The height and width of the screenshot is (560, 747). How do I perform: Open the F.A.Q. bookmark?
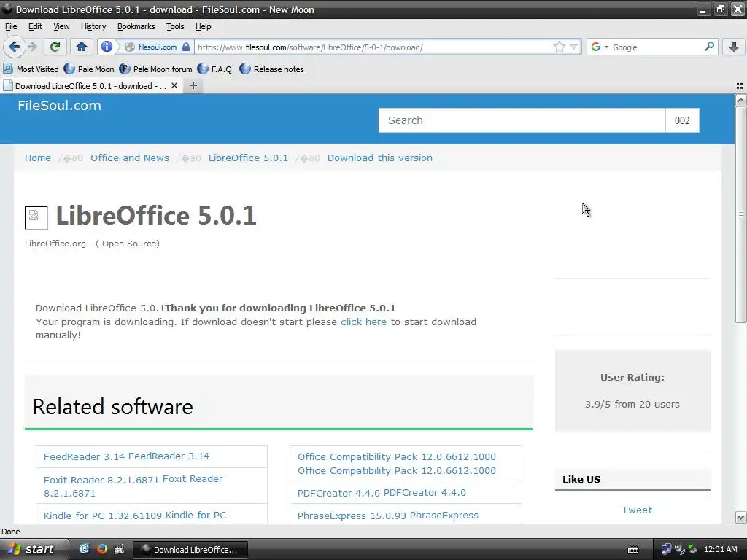pos(216,69)
